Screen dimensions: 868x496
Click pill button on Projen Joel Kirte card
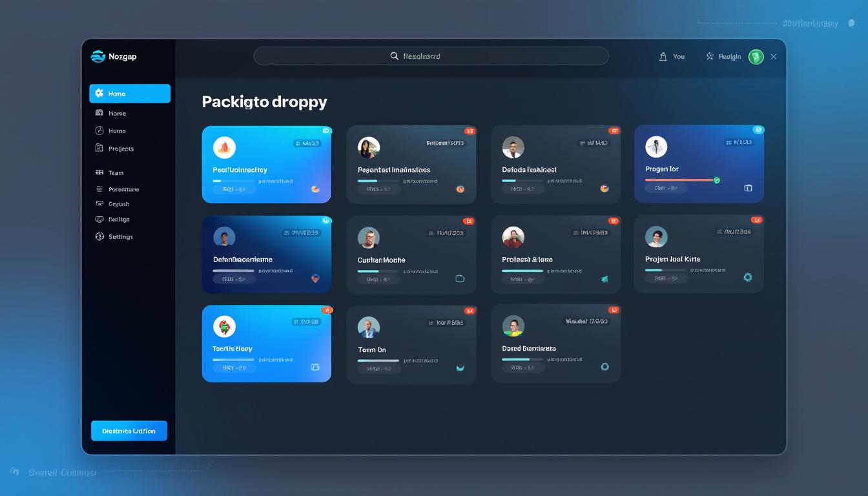click(x=666, y=278)
